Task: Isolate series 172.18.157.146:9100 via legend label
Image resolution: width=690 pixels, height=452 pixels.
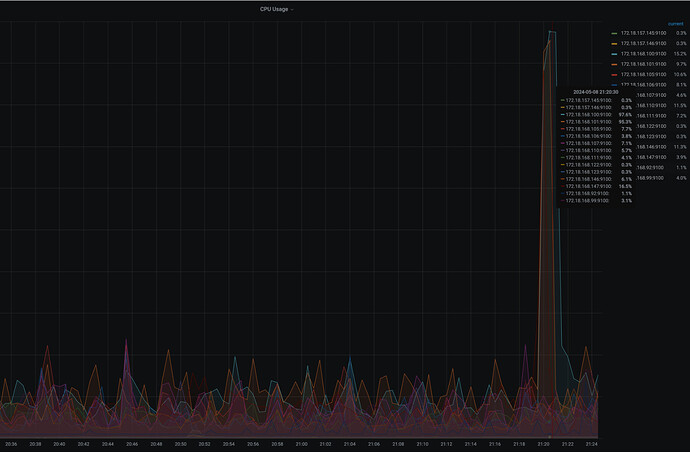Action: click(641, 44)
